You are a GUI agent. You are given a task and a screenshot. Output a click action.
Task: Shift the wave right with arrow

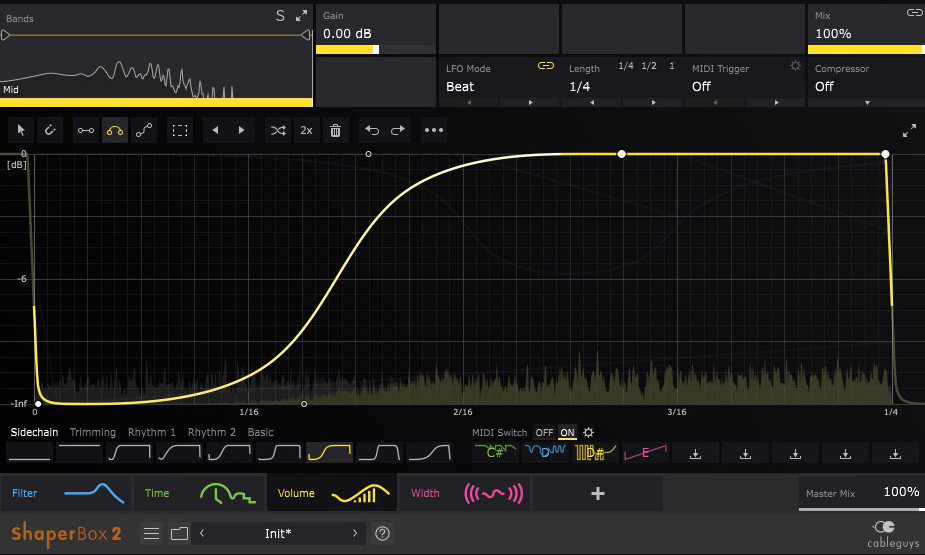pos(241,130)
